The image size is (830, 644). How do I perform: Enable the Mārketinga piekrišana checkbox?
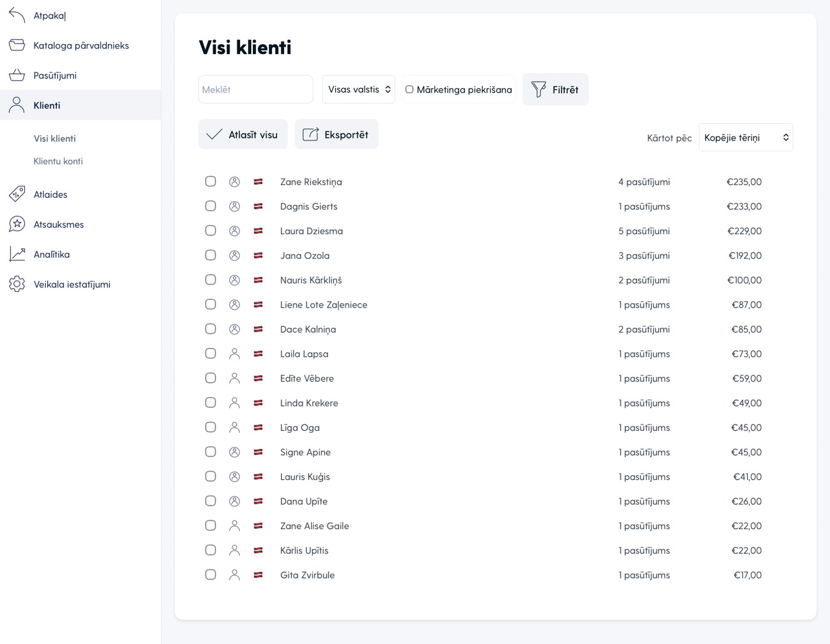[x=409, y=89]
